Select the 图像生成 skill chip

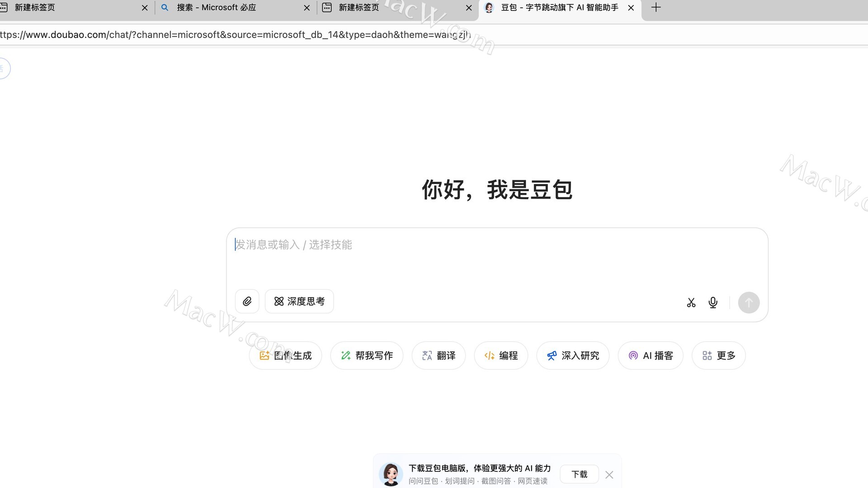pyautogui.click(x=285, y=356)
